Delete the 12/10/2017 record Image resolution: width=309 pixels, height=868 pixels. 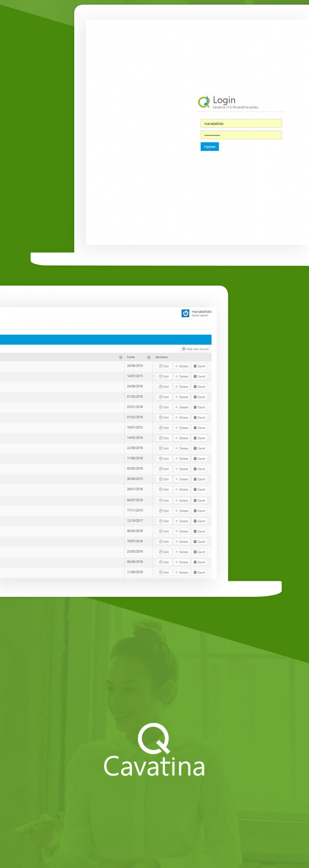pyautogui.click(x=182, y=521)
